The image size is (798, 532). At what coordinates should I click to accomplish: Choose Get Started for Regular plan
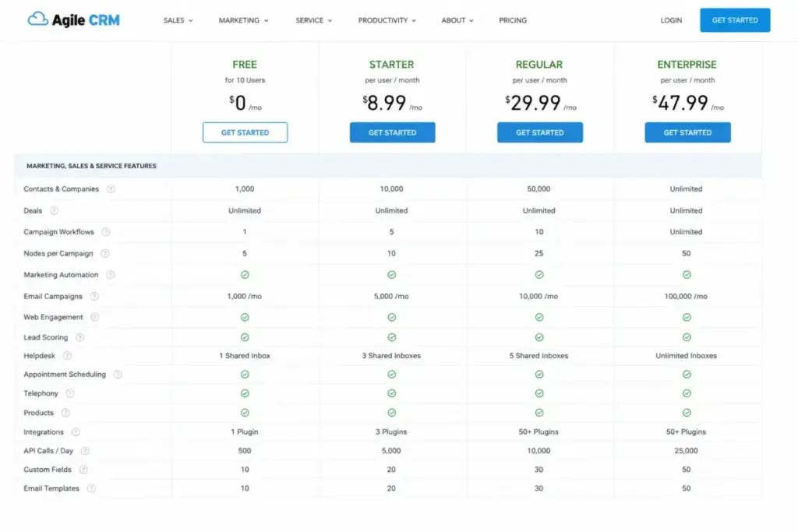click(x=540, y=132)
